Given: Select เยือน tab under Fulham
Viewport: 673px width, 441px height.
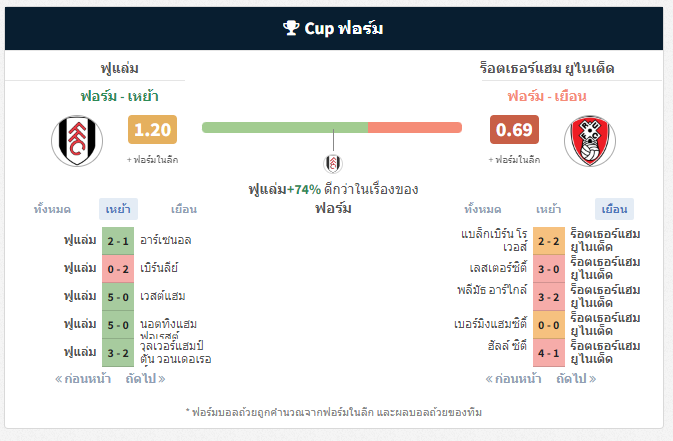Looking at the screenshot, I should click(184, 209).
